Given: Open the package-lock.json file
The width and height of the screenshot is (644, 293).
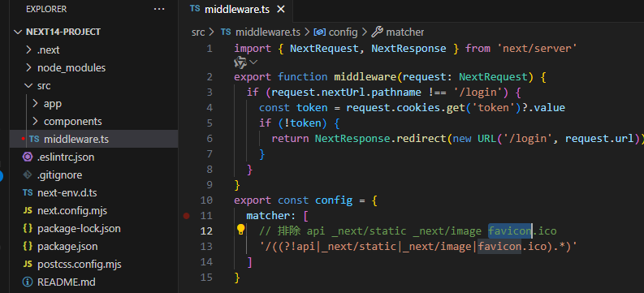Looking at the screenshot, I should pyautogui.click(x=79, y=229).
